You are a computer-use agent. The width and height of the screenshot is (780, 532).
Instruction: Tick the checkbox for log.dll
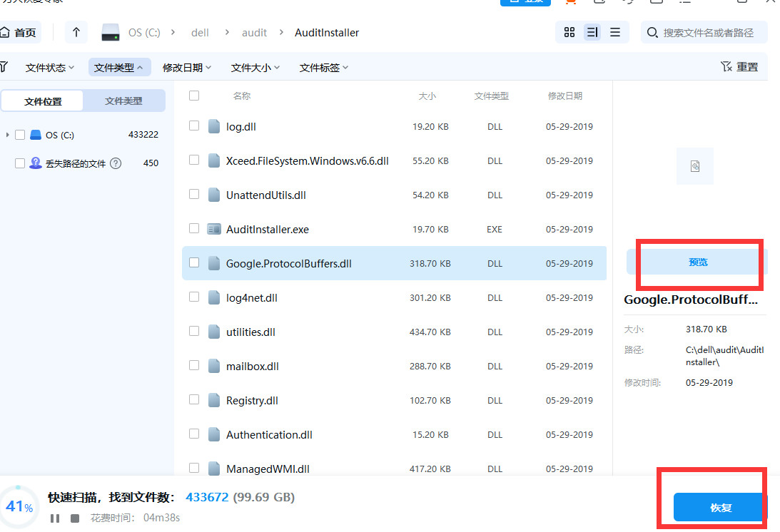(194, 126)
